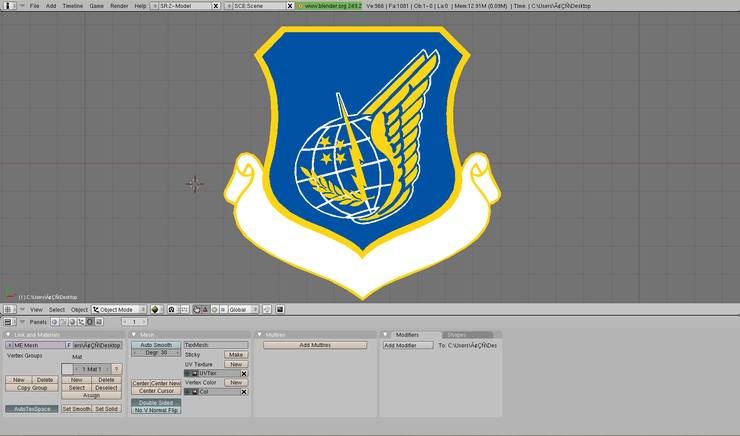This screenshot has width=740, height=436.
Task: Remove the UVTex layer with its X
Action: [244, 373]
